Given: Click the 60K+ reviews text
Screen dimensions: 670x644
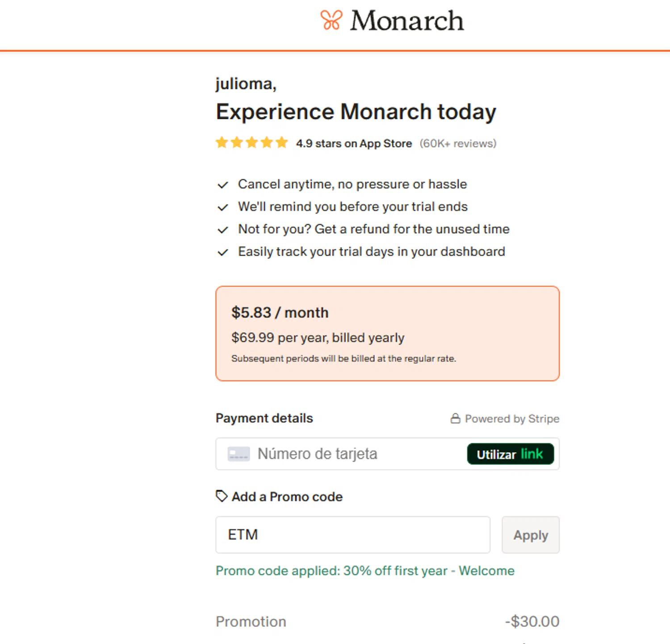Looking at the screenshot, I should [458, 143].
